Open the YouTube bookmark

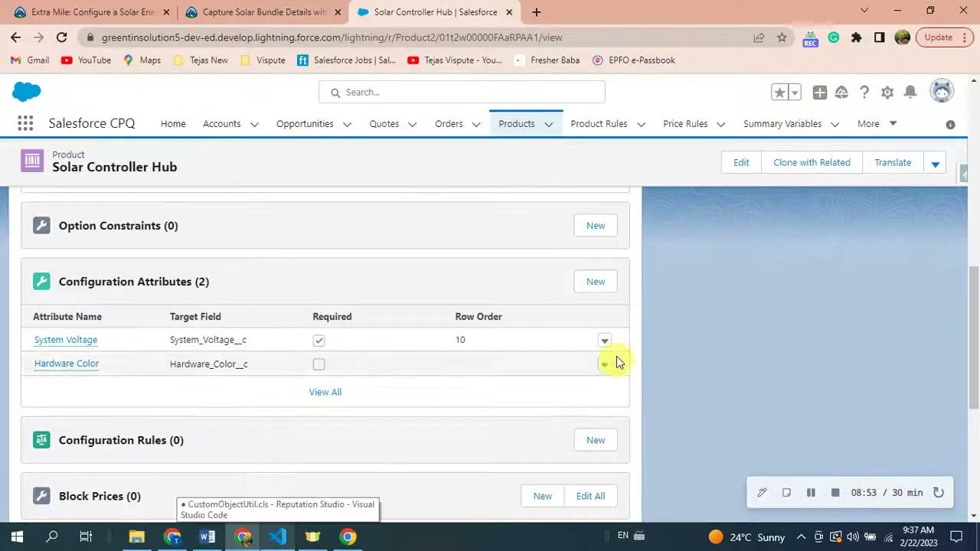pos(86,60)
